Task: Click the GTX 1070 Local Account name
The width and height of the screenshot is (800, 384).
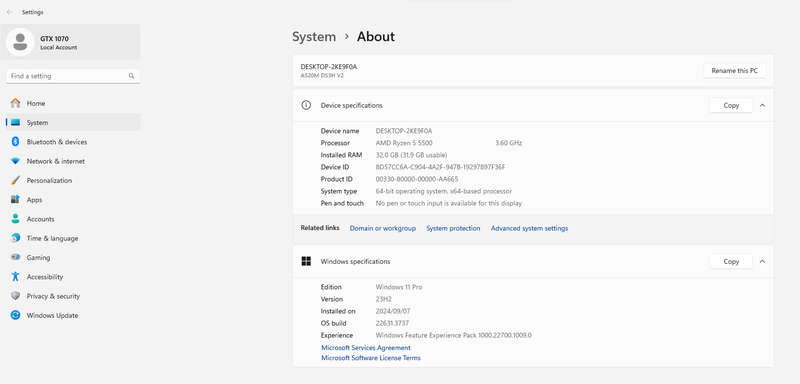Action: (59, 42)
